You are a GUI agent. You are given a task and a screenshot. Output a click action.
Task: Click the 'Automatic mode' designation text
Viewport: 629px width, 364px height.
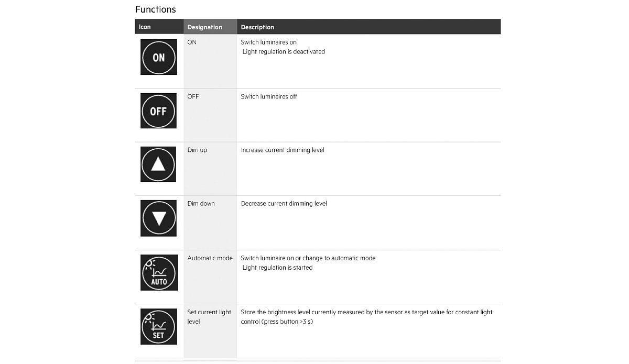210,258
